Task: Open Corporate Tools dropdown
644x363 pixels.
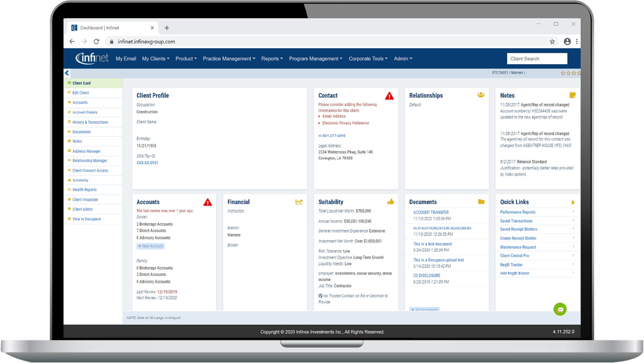Action: tap(368, 58)
